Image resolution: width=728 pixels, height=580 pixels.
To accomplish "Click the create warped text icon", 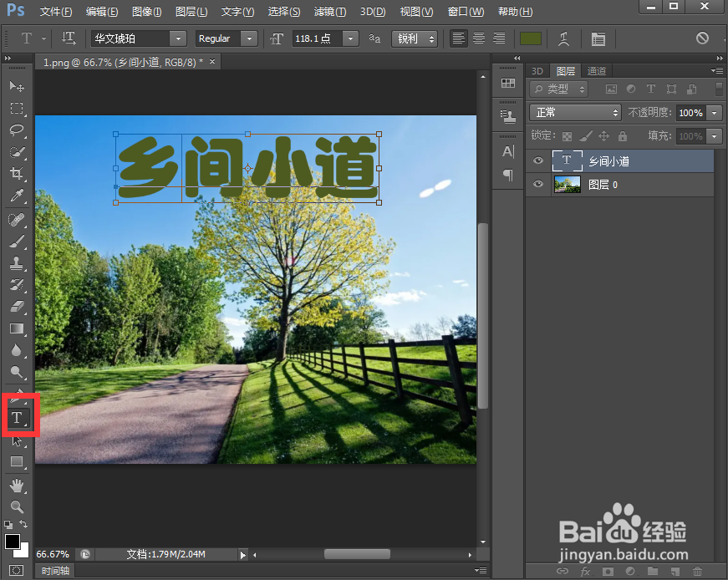I will [x=563, y=38].
